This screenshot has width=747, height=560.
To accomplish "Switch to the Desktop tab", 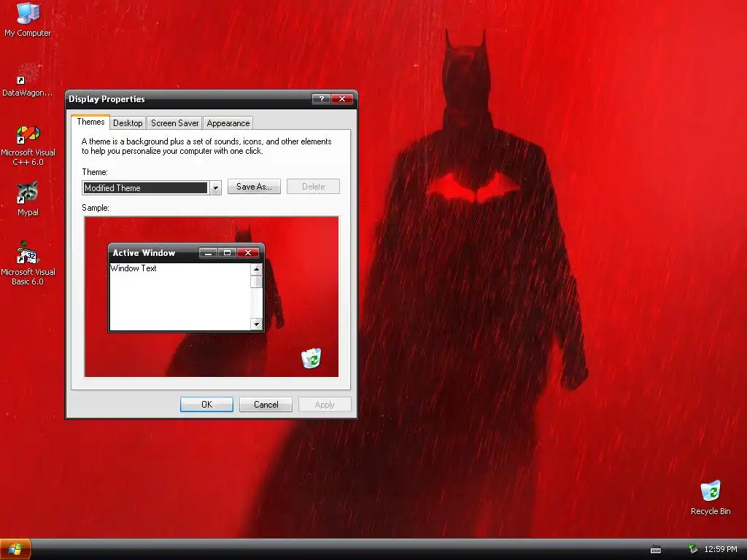I will tap(128, 122).
